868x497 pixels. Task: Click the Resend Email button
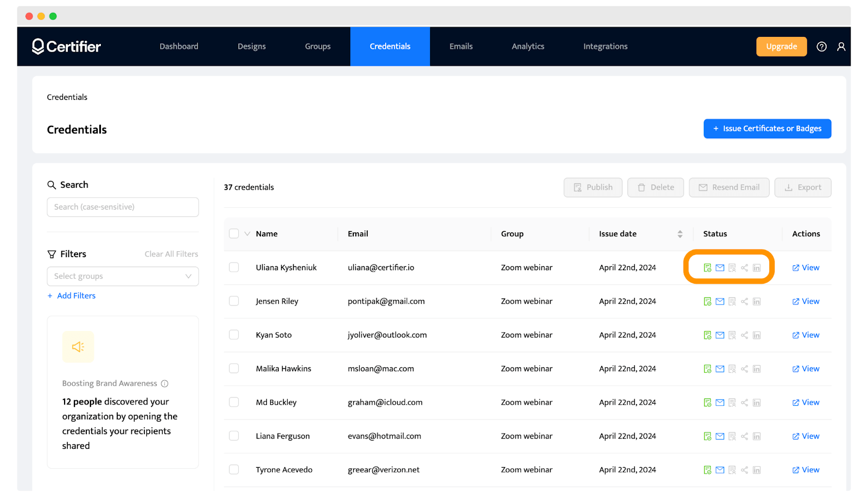click(729, 188)
